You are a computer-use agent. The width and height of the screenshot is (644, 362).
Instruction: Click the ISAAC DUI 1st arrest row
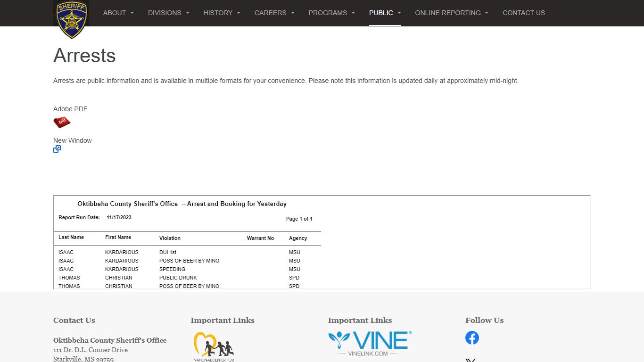coord(167,252)
